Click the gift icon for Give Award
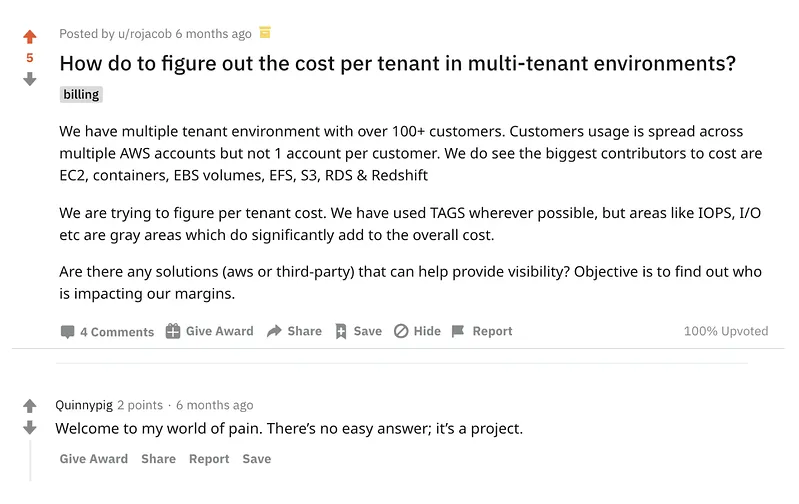 [173, 331]
